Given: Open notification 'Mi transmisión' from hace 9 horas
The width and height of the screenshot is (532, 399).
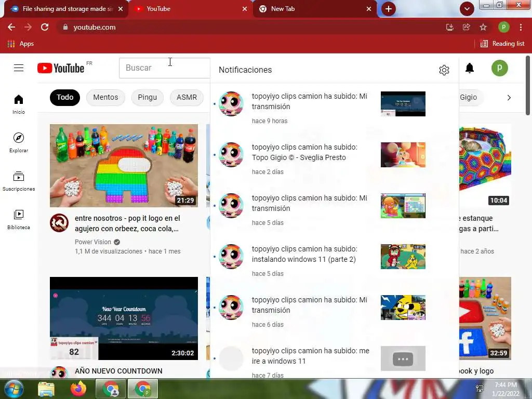Looking at the screenshot, I should 335,108.
